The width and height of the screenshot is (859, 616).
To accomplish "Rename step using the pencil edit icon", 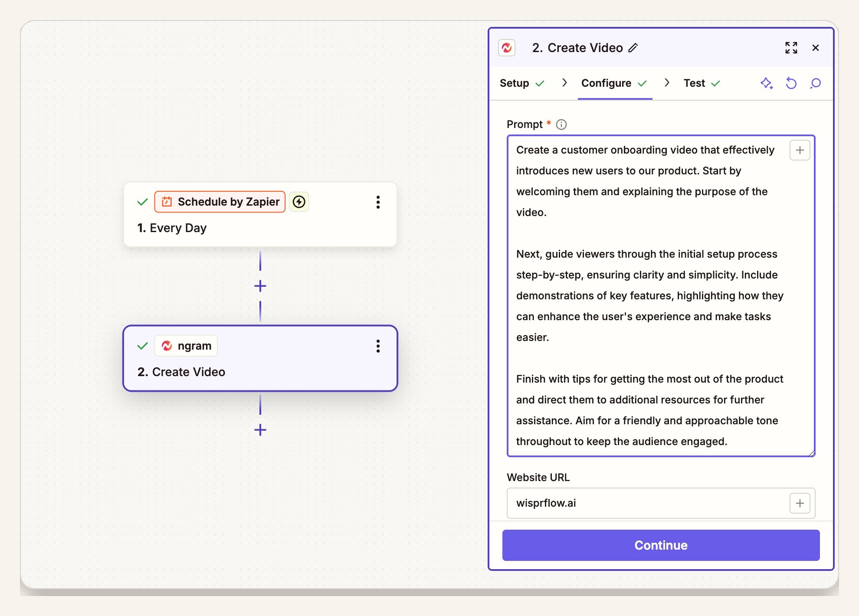I will pos(633,48).
